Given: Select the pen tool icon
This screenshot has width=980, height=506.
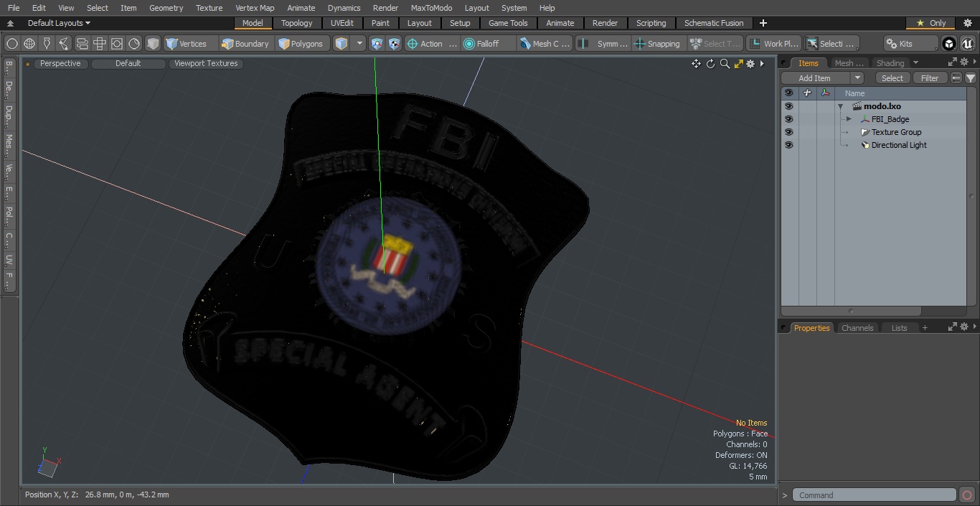Looking at the screenshot, I should tap(47, 44).
